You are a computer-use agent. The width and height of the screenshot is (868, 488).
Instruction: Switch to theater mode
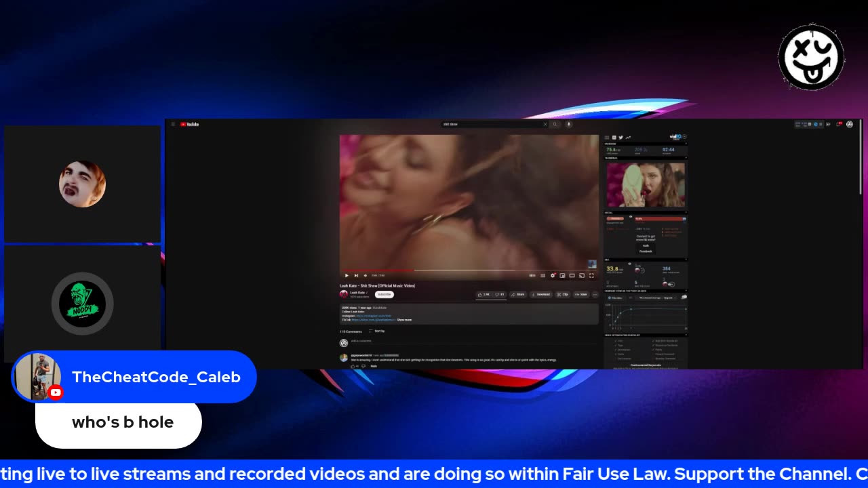572,276
